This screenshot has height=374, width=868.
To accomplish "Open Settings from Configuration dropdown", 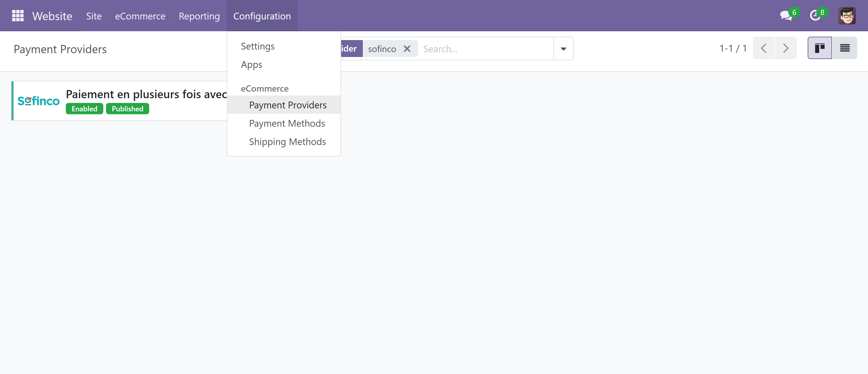I will (257, 46).
